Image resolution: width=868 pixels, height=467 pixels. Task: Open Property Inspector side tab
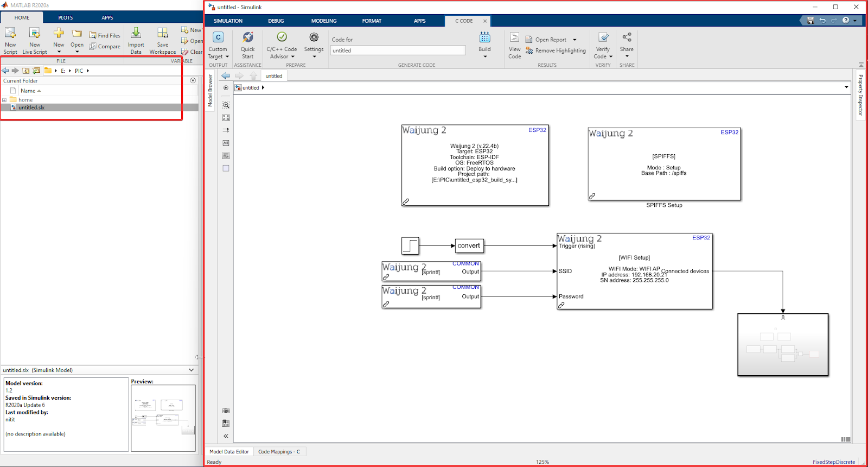point(860,95)
